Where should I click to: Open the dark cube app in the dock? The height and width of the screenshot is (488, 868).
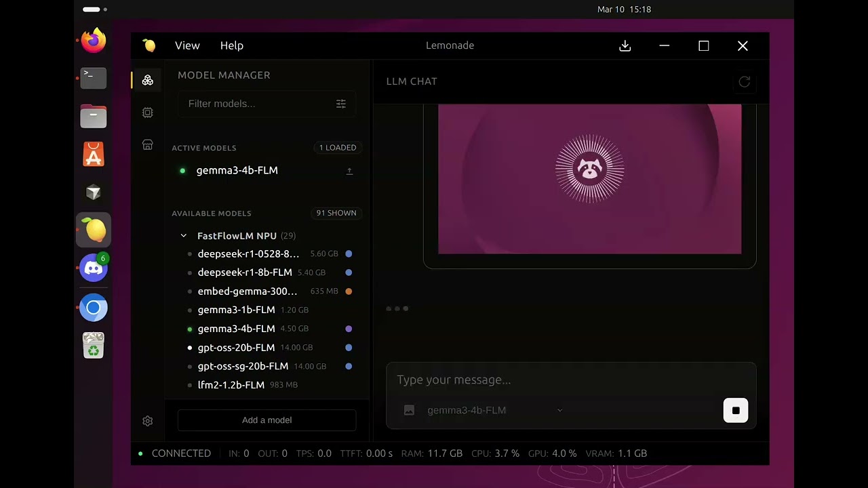point(94,192)
